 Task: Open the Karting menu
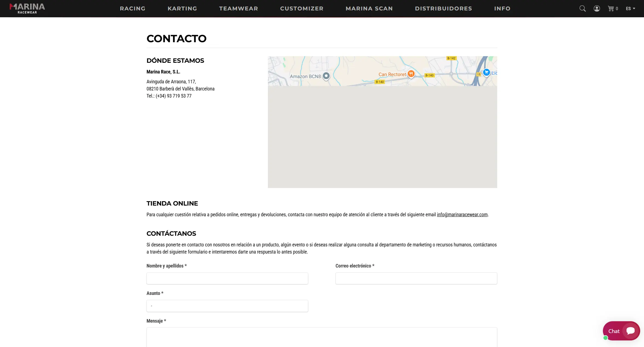coord(182,8)
